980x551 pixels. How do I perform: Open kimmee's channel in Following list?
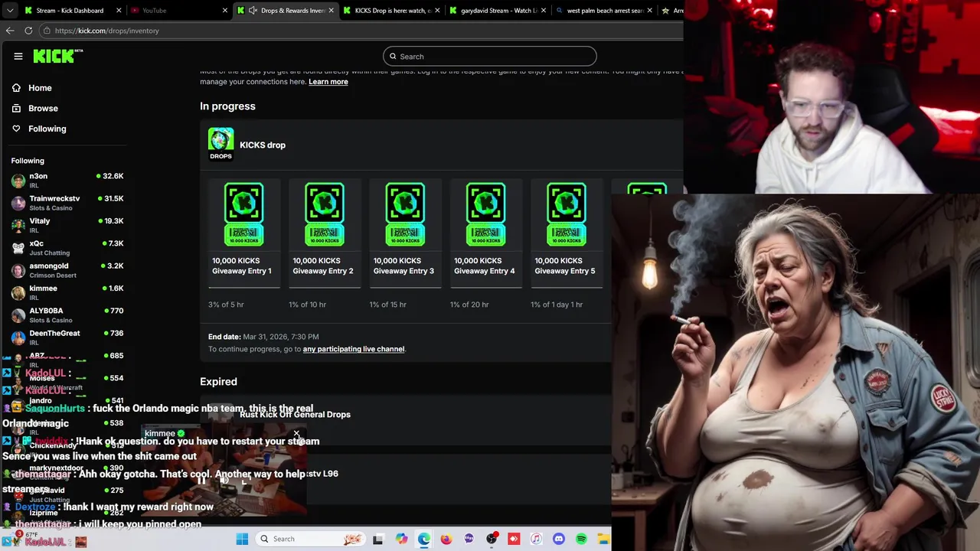point(67,292)
